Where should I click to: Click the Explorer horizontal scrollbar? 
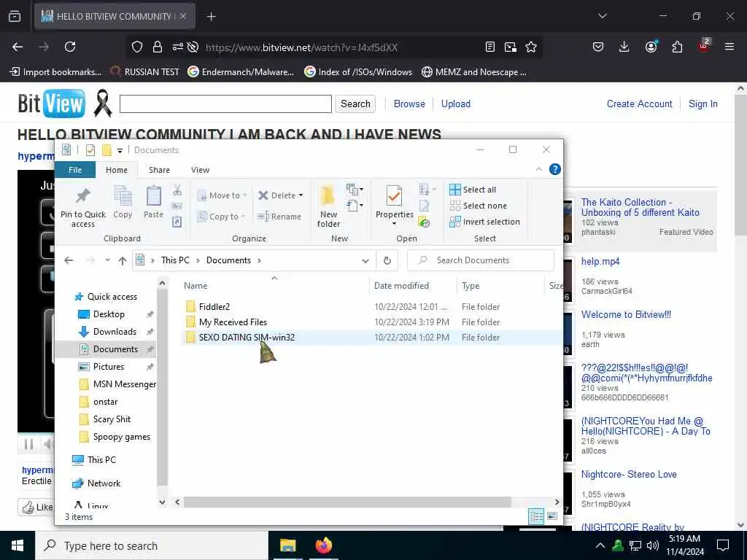coord(347,502)
